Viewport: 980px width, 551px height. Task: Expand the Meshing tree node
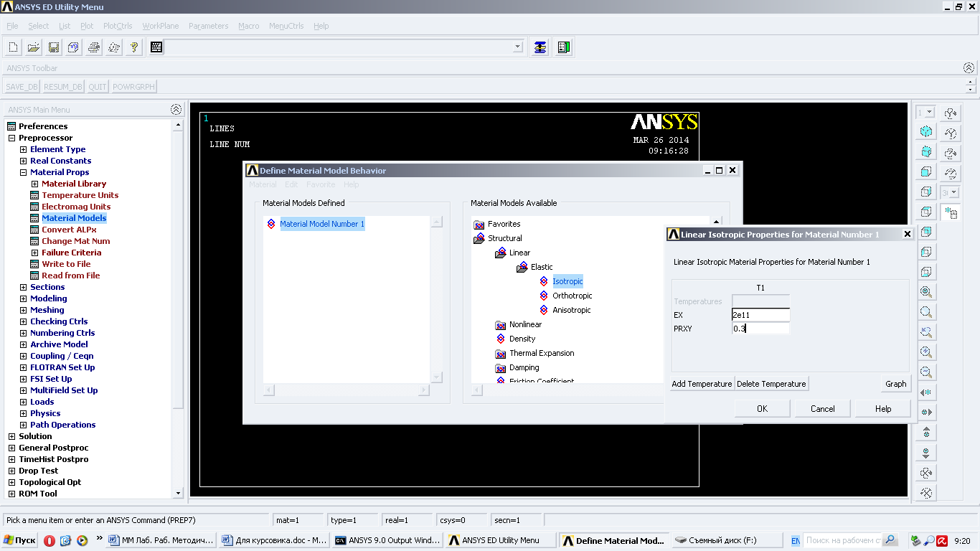23,310
